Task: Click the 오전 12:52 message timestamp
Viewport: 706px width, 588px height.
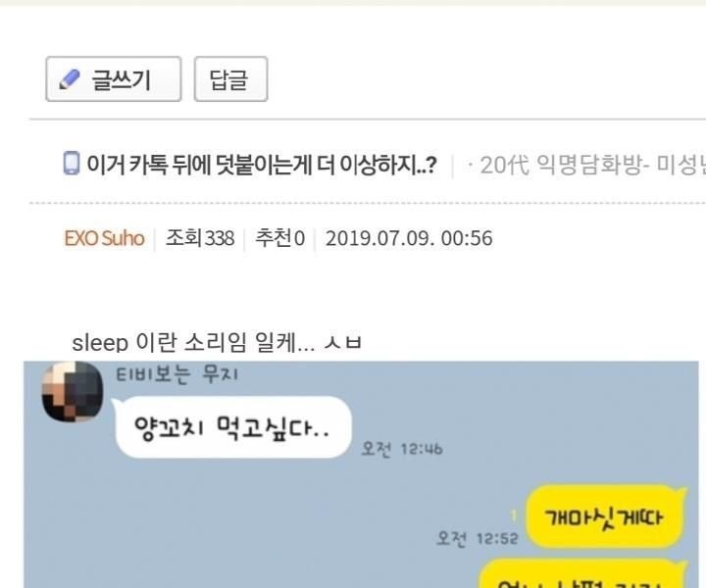Action: pos(478,538)
